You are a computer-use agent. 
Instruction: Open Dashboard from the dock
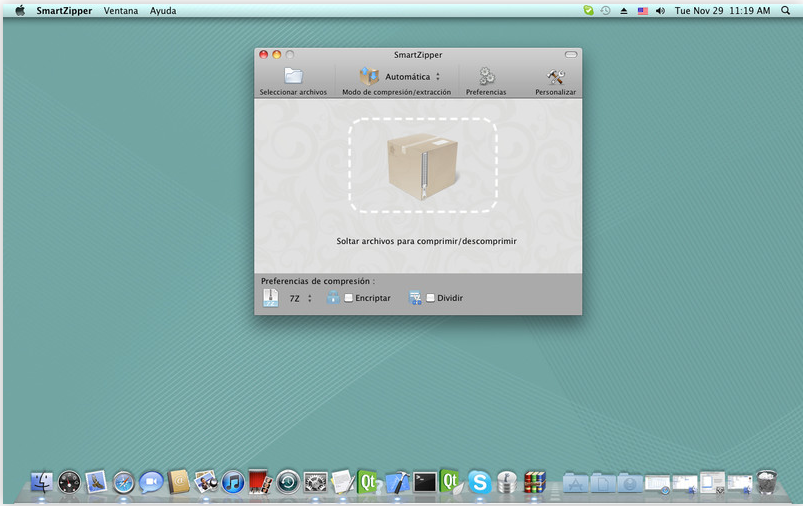(69, 482)
